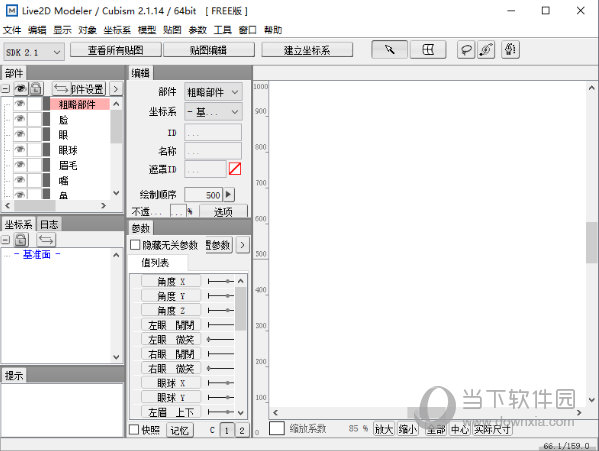Open the 部件 dropdown in edit panel
The height and width of the screenshot is (451, 599).
click(x=213, y=92)
